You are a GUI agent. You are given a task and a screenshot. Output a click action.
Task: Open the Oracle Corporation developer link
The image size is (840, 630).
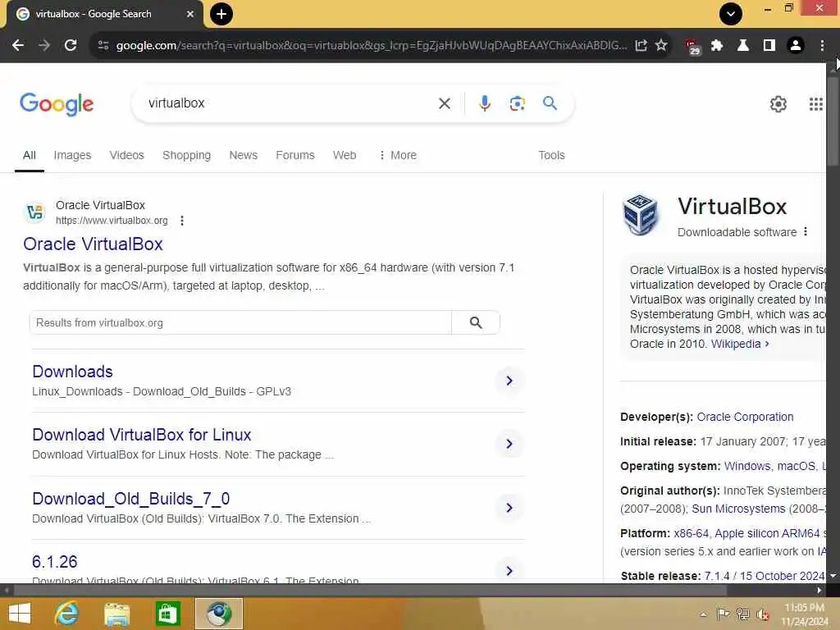745,417
